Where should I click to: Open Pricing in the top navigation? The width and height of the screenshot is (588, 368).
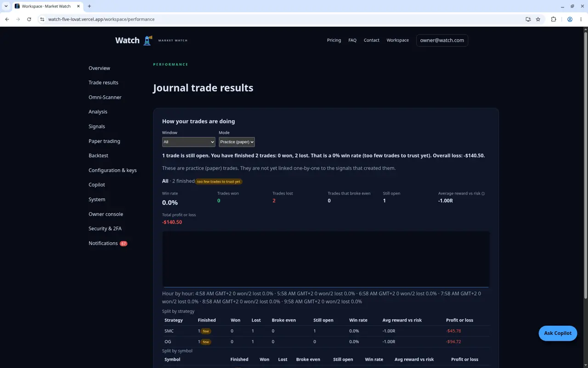pyautogui.click(x=334, y=40)
